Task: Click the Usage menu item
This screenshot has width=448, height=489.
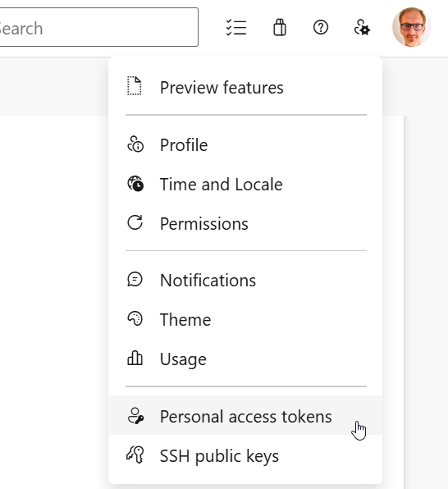Action: tap(245, 359)
